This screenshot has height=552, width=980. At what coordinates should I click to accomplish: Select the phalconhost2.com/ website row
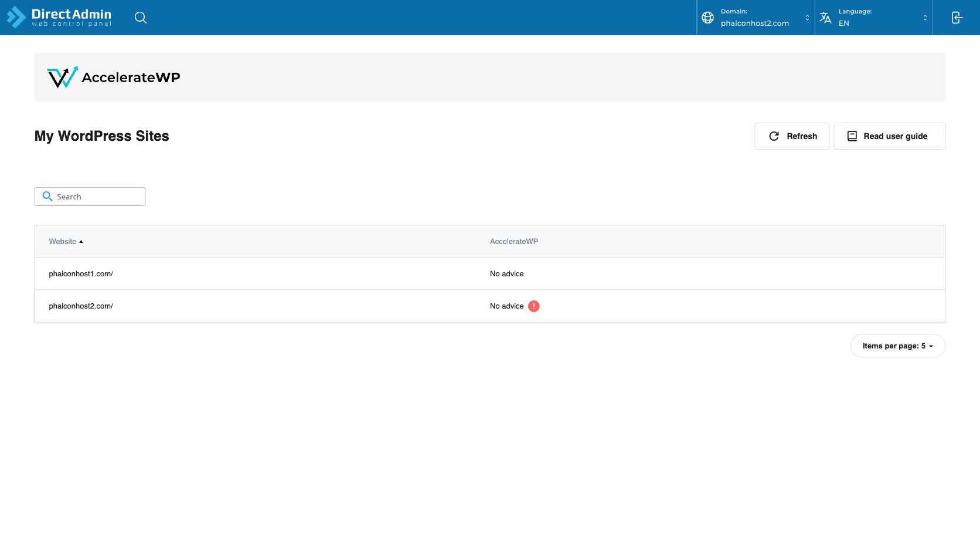click(x=490, y=306)
